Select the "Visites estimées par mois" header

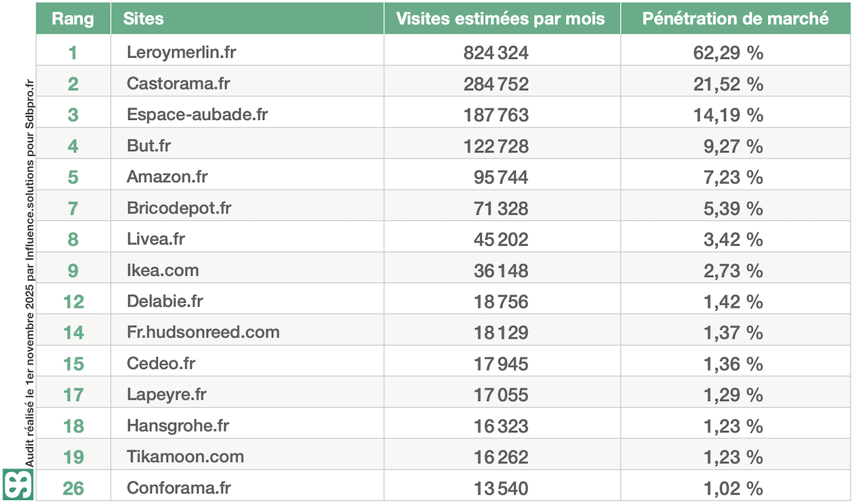tap(500, 18)
